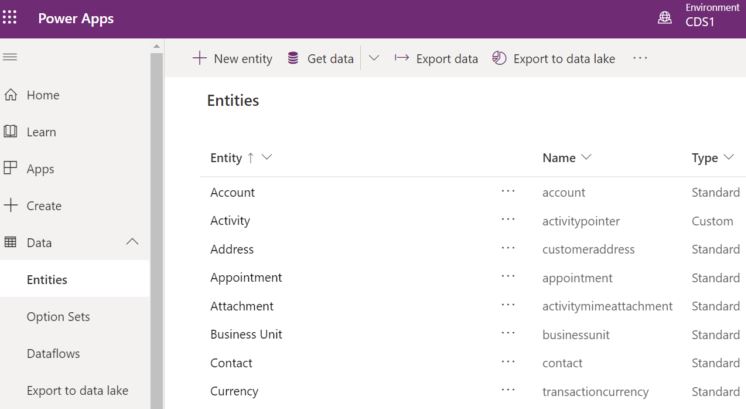Open more options for Account row
The width and height of the screenshot is (746, 409).
coord(508,191)
